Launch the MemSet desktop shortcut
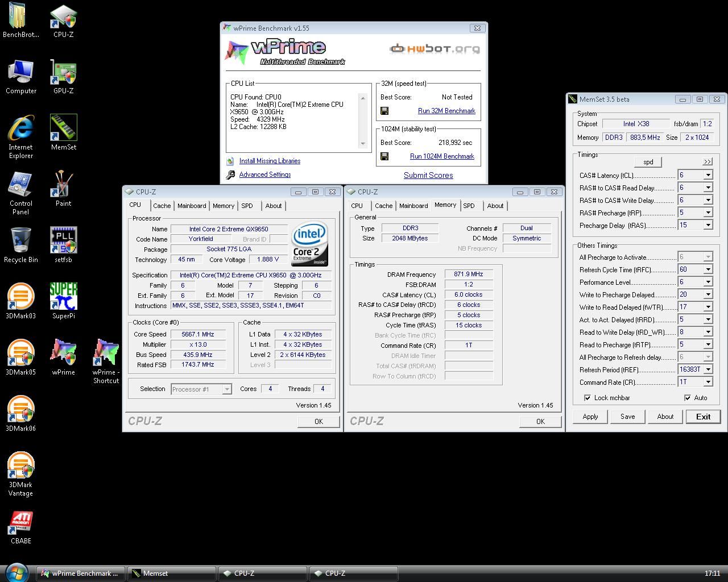This screenshot has height=582, width=728. point(63,132)
